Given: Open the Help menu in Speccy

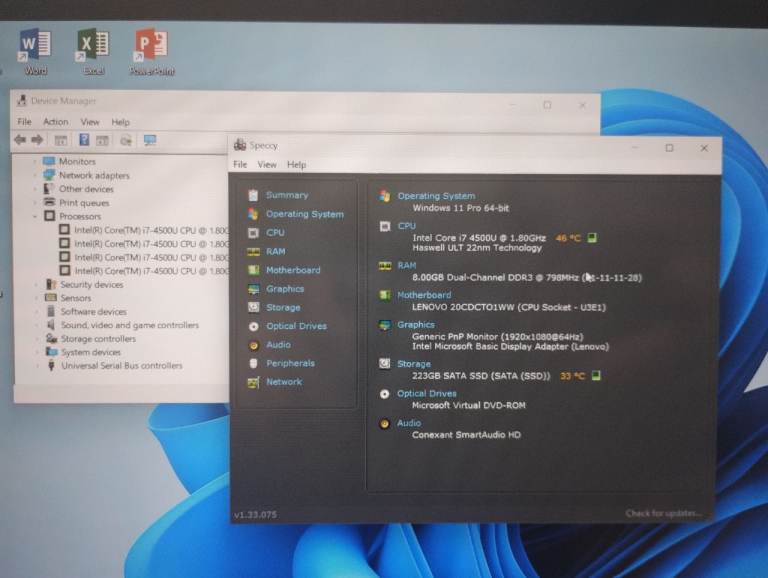Looking at the screenshot, I should 296,165.
